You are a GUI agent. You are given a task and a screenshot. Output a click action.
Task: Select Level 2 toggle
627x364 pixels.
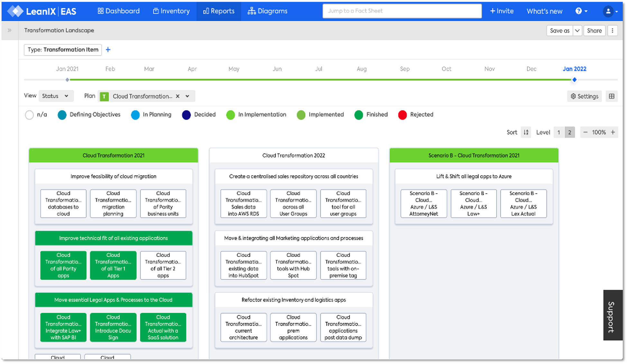tap(570, 132)
